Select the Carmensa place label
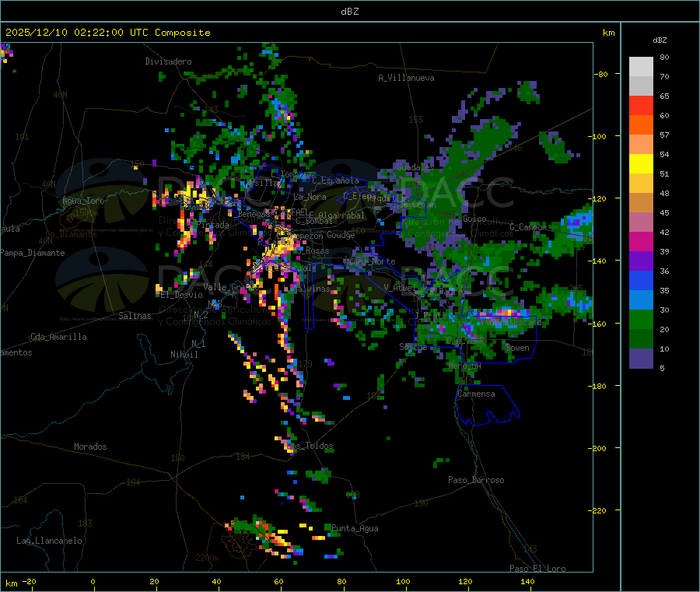Viewport: 700px width, 592px height. click(476, 394)
